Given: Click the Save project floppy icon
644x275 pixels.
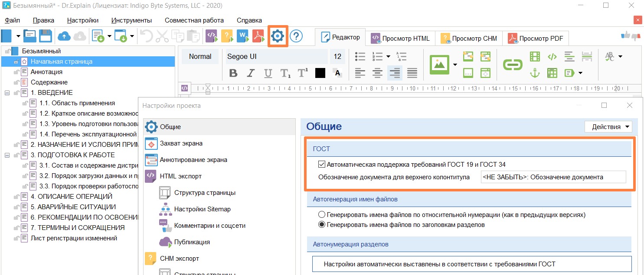Looking at the screenshot, I should [46, 36].
